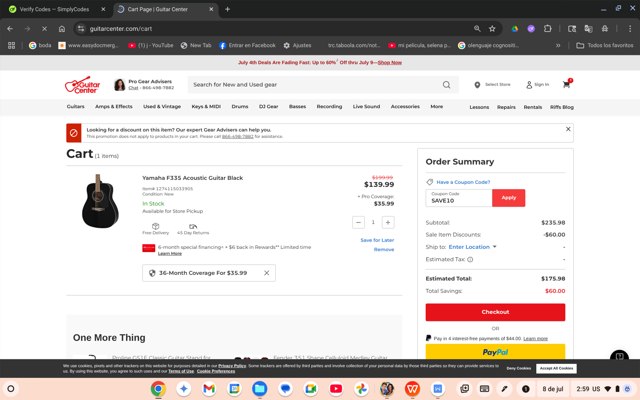Screen dimensions: 640x400
Task: Open YouTube app from the shelf
Action: pos(336,389)
